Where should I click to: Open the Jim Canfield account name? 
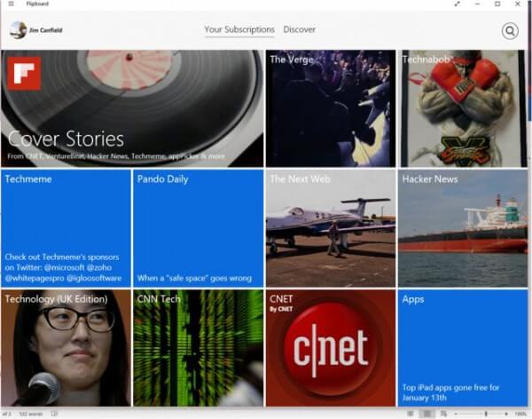click(x=45, y=30)
